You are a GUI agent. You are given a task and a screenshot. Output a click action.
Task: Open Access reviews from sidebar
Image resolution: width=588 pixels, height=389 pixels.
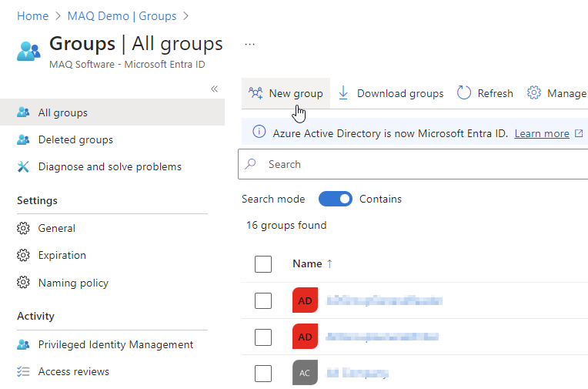[73, 371]
